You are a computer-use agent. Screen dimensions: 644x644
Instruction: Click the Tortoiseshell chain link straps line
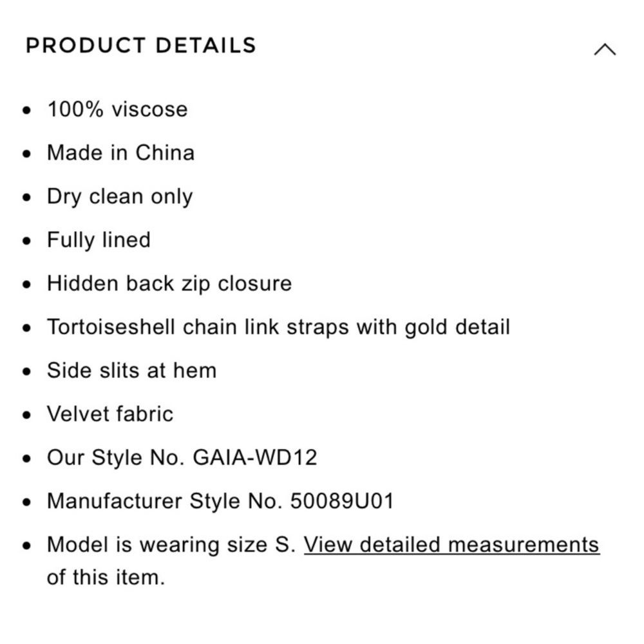(x=278, y=327)
